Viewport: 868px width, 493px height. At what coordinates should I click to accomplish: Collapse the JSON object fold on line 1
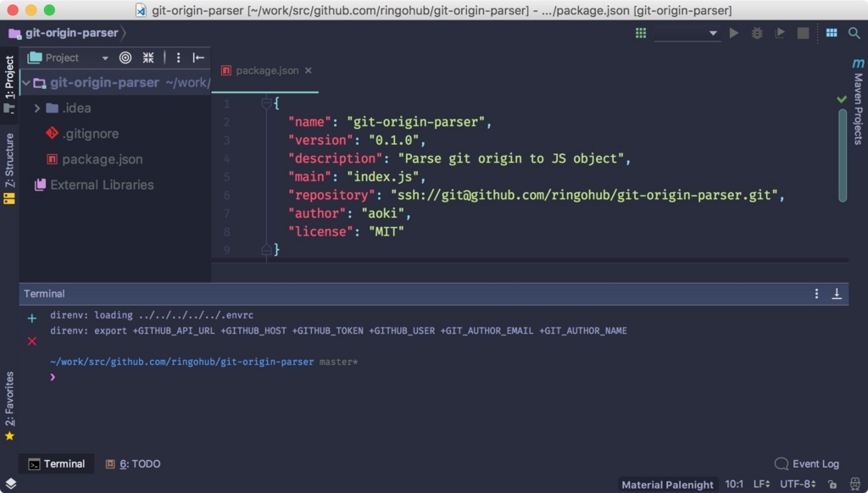(x=266, y=103)
